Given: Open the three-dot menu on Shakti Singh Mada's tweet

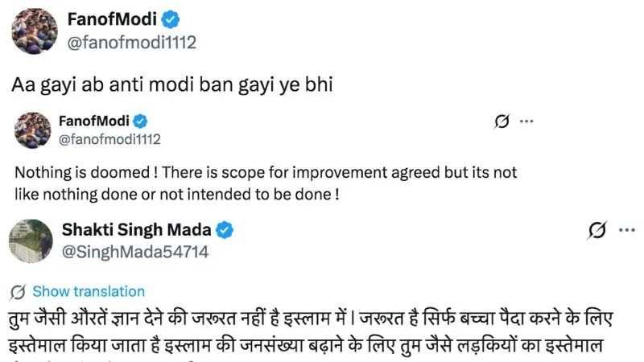Looking at the screenshot, I should [627, 230].
